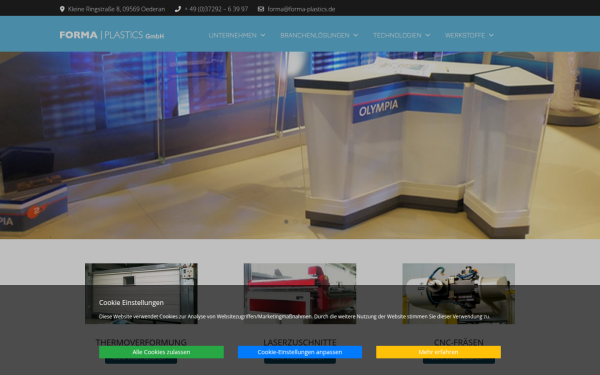Click the yellow Mehr erfahren button
This screenshot has height=375, width=600.
coord(439,352)
